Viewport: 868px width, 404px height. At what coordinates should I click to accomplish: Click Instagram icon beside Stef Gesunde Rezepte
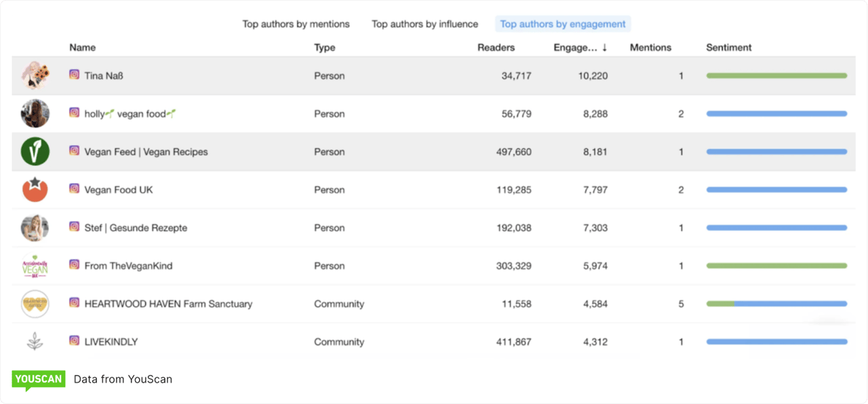click(74, 227)
